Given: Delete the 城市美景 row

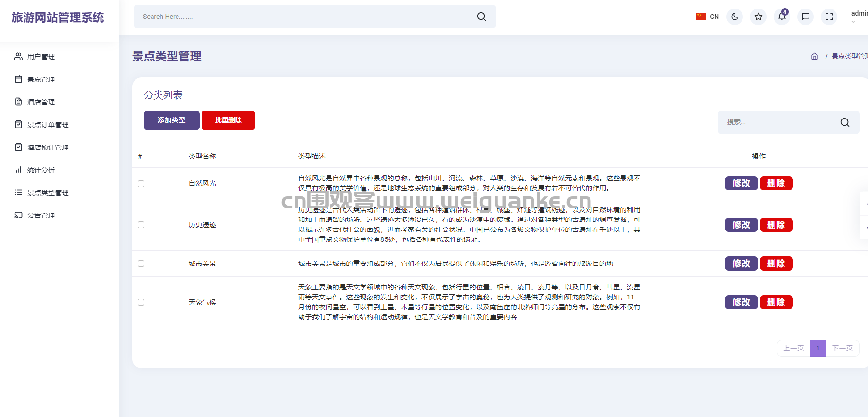Looking at the screenshot, I should click(x=776, y=264).
